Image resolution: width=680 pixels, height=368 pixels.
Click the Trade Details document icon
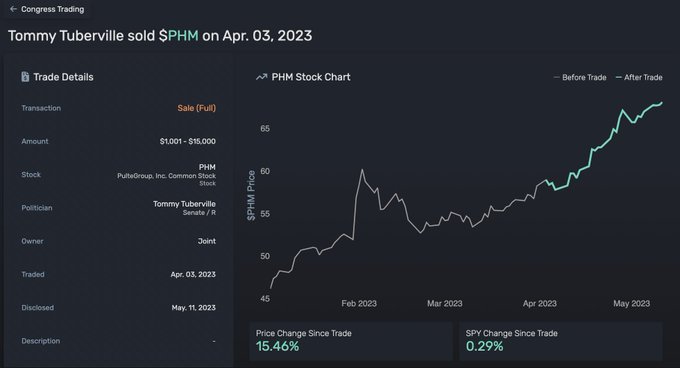pos(25,77)
